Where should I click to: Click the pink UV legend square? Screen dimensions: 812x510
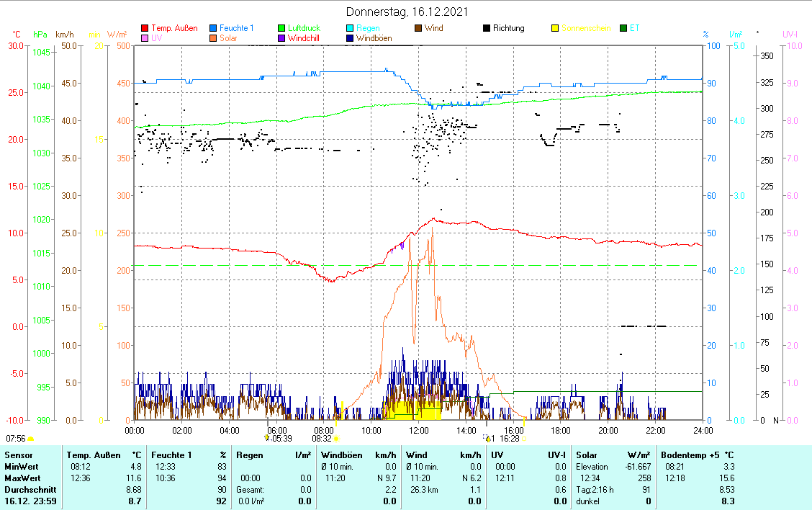[145, 38]
